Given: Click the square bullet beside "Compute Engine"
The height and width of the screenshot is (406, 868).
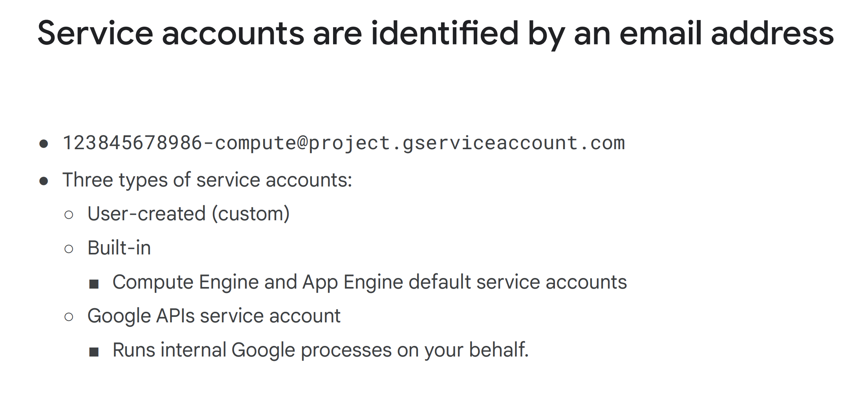Looking at the screenshot, I should [x=94, y=283].
